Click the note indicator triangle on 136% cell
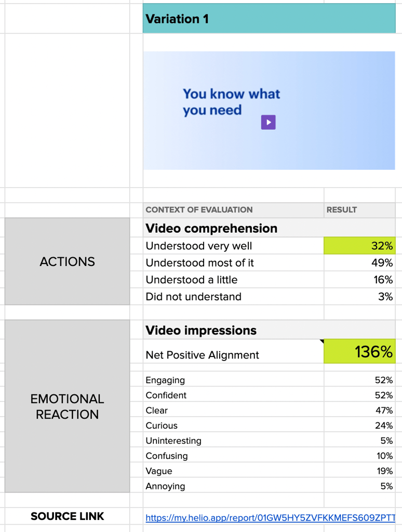Image resolution: width=402 pixels, height=532 pixels. (x=322, y=341)
